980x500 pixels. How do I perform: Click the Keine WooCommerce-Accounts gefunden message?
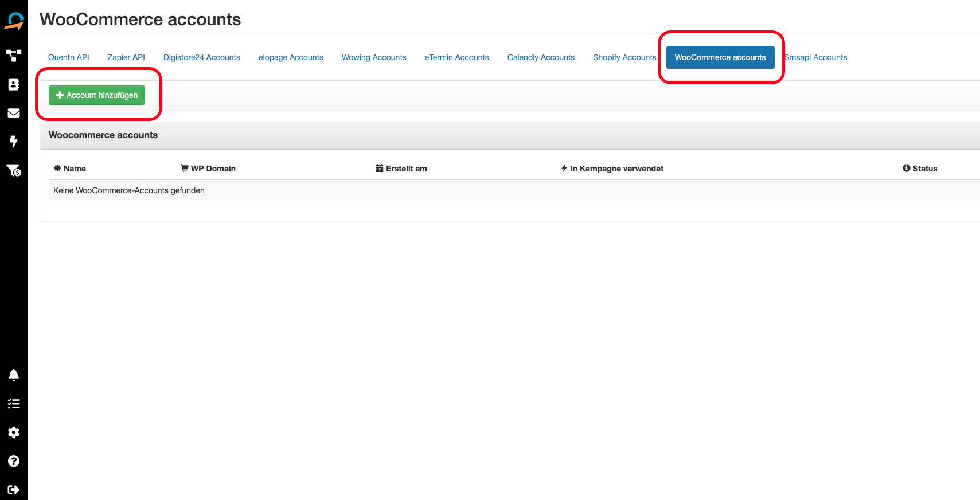(129, 190)
